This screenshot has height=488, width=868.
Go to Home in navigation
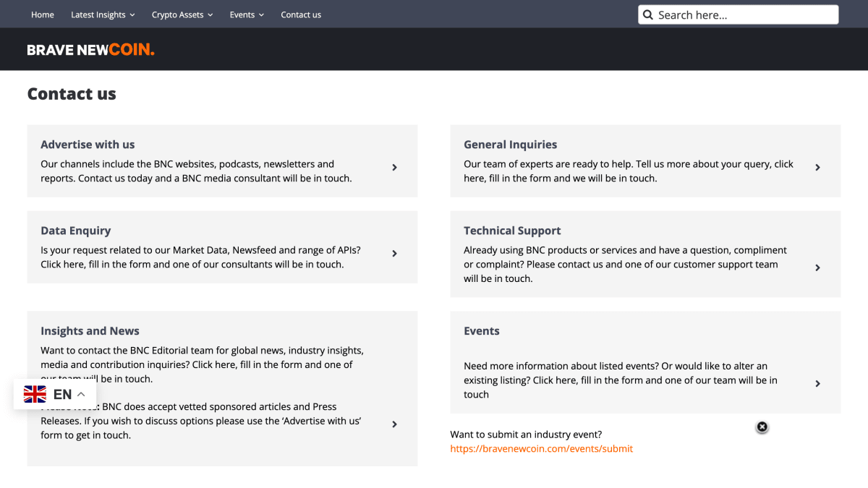(43, 14)
